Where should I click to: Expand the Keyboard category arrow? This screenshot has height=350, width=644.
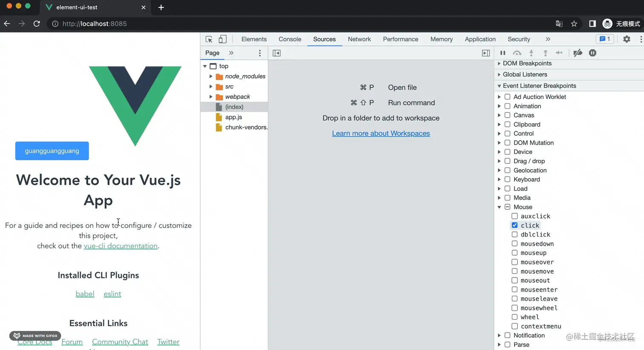click(499, 179)
